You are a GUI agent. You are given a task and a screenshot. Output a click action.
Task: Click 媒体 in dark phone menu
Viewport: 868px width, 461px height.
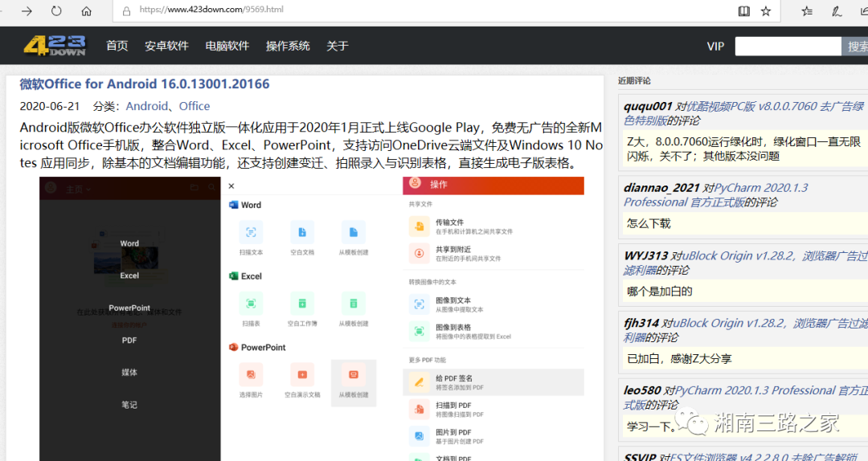point(129,373)
